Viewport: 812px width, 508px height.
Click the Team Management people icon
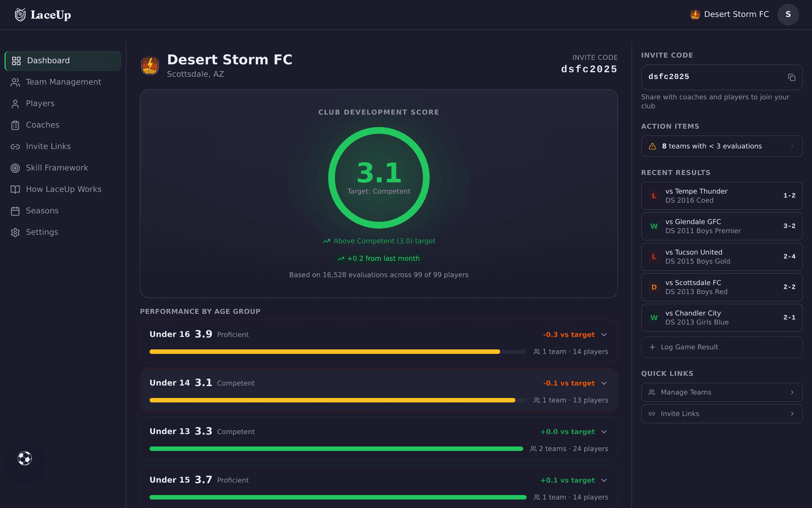15,82
